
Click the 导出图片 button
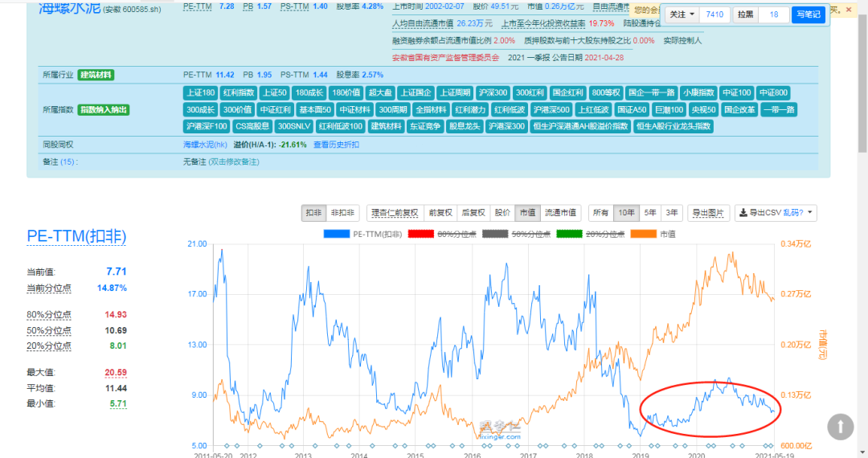pyautogui.click(x=708, y=213)
